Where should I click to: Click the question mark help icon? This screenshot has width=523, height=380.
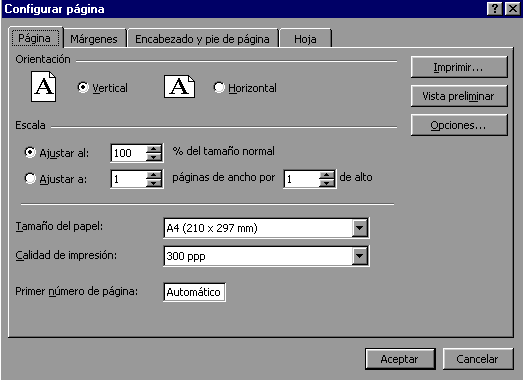point(495,9)
